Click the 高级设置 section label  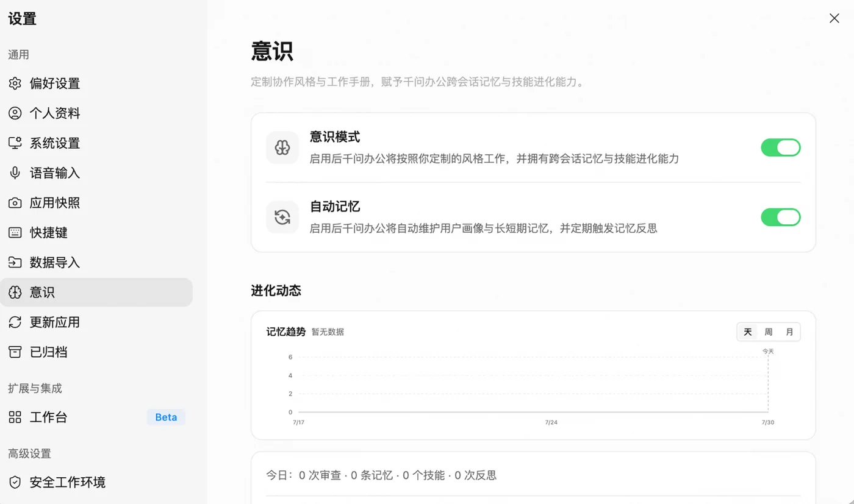click(x=29, y=453)
